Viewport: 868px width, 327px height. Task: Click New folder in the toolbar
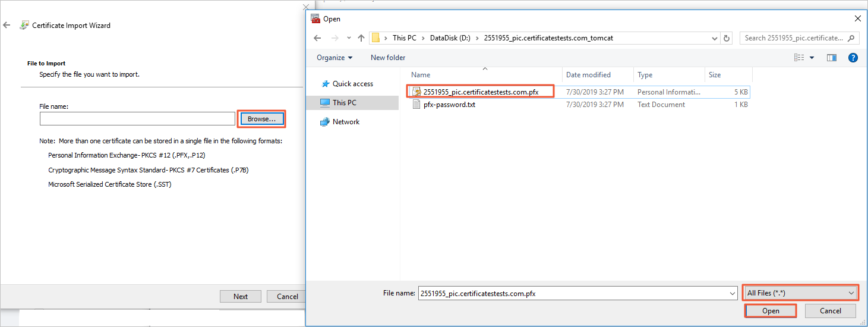(388, 58)
